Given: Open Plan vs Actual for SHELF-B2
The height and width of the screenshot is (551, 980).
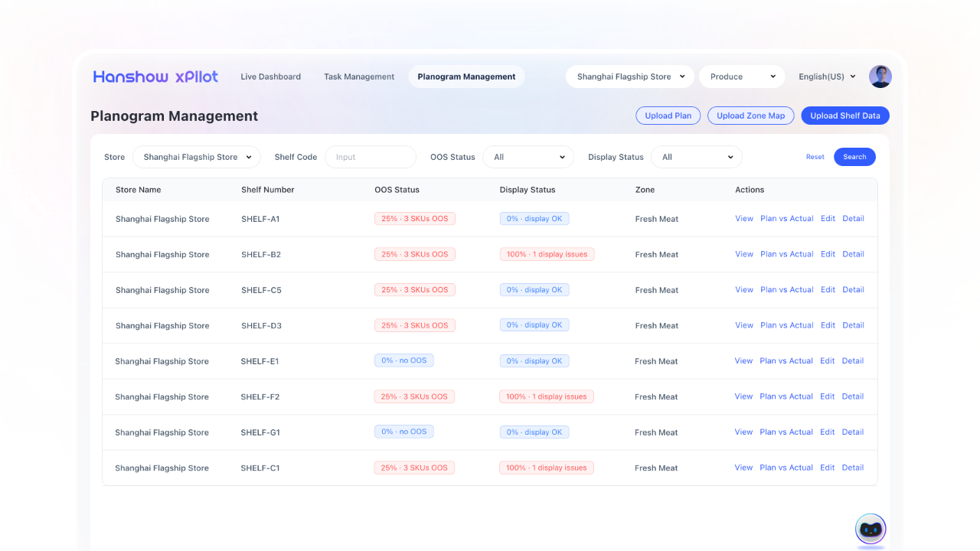Looking at the screenshot, I should (x=787, y=254).
